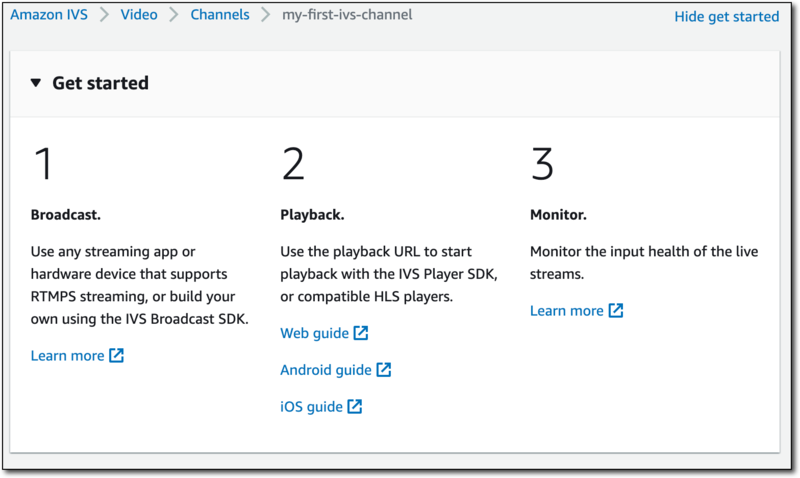Click the Playback step heading
The width and height of the screenshot is (800, 478).
coord(313,214)
